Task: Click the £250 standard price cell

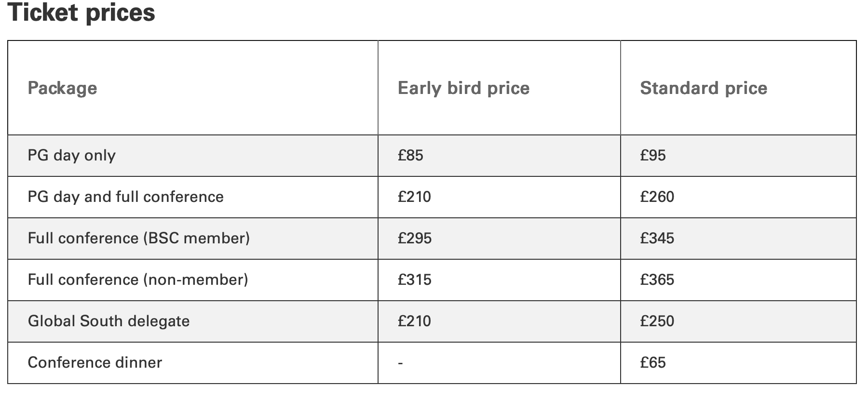Action: tap(657, 321)
